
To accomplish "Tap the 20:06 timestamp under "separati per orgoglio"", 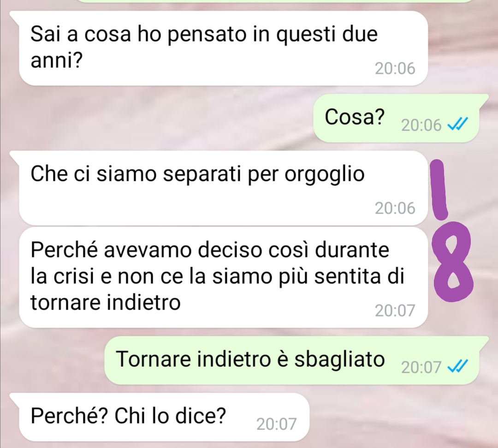I will point(395,208).
